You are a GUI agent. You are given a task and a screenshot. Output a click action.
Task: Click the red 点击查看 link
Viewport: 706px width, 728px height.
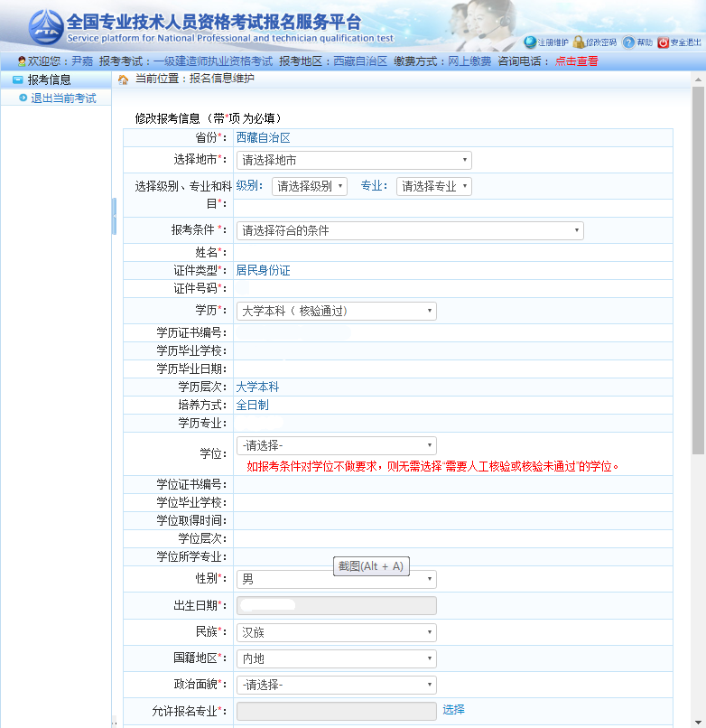pos(576,61)
